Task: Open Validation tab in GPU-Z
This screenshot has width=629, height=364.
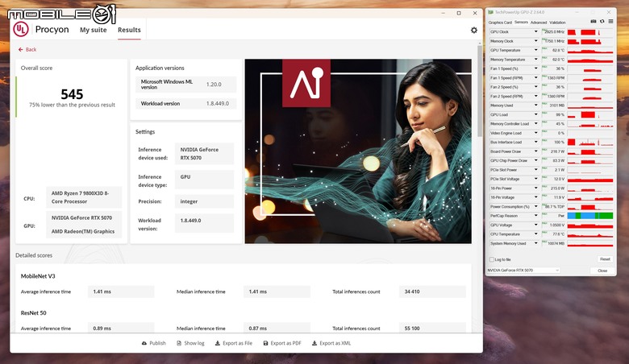Action: [x=557, y=23]
